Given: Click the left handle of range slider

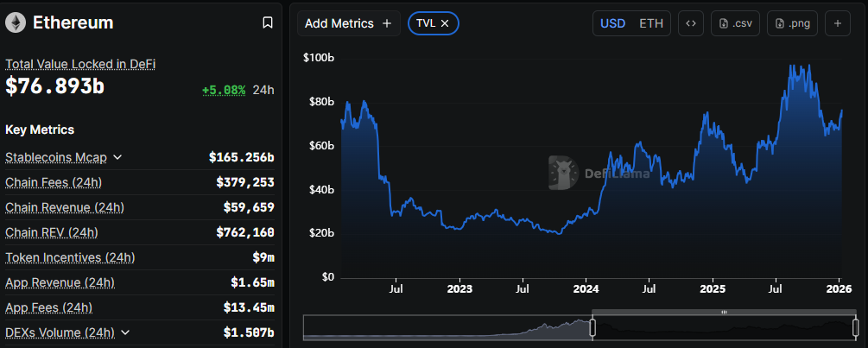Looking at the screenshot, I should 592,327.
